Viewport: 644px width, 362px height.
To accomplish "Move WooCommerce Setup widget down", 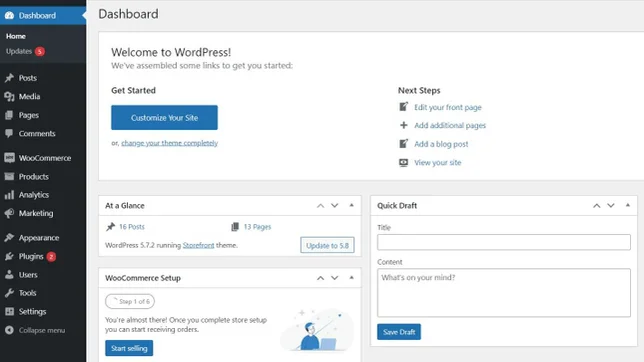I will tap(335, 278).
